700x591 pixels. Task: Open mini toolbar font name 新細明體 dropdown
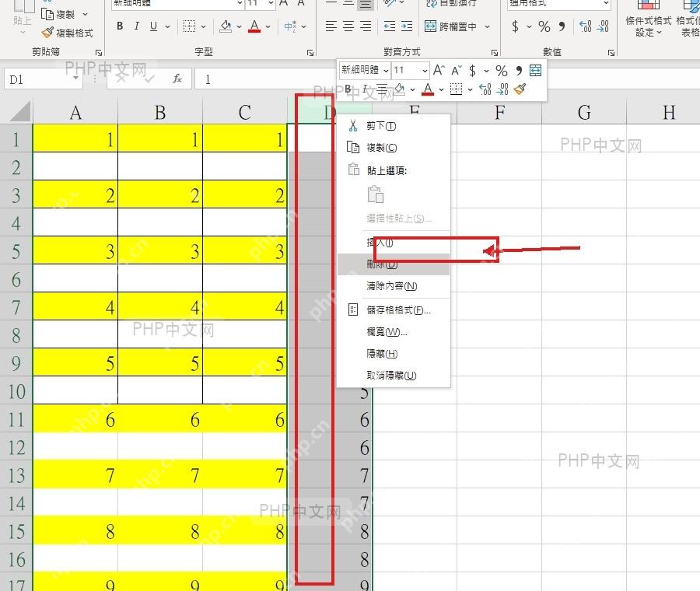[x=386, y=71]
